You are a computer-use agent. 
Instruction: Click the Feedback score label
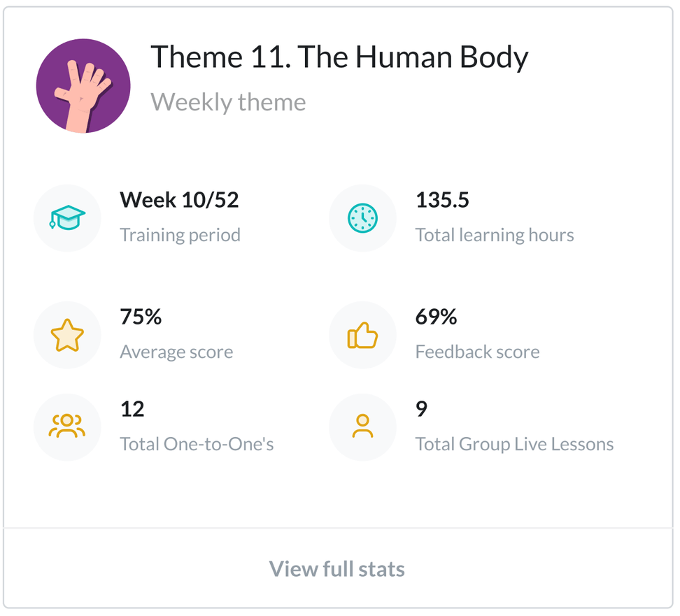[477, 352]
